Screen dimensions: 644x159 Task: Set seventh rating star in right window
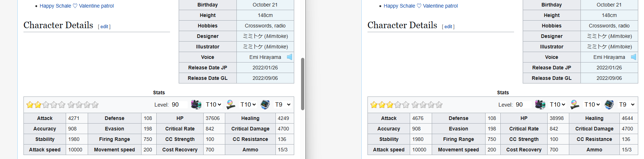click(423, 105)
